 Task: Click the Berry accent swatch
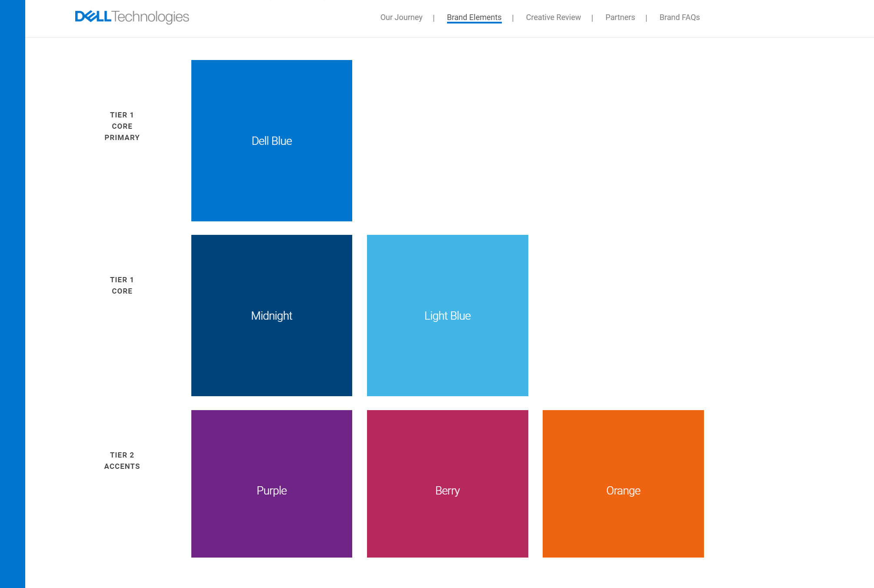pos(447,484)
